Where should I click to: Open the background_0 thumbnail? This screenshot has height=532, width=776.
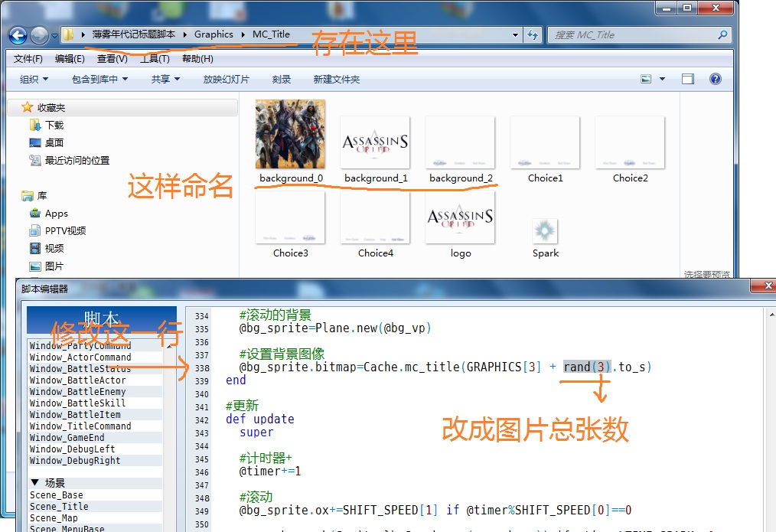tap(291, 142)
